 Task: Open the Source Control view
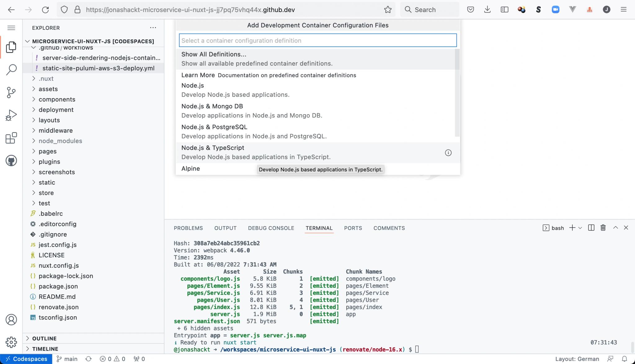tap(11, 92)
